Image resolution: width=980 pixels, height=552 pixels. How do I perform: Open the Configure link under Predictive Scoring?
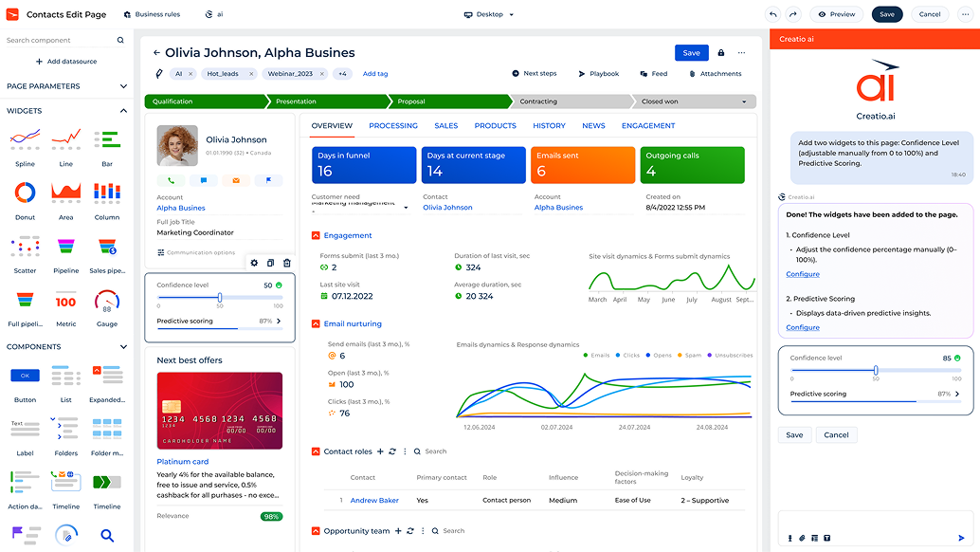click(x=802, y=327)
